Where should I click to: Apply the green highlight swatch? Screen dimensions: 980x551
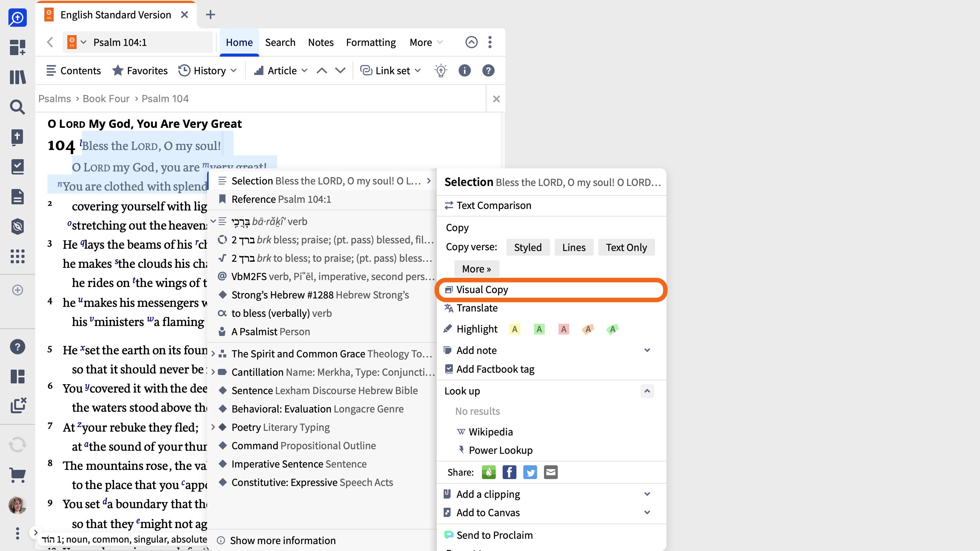539,329
